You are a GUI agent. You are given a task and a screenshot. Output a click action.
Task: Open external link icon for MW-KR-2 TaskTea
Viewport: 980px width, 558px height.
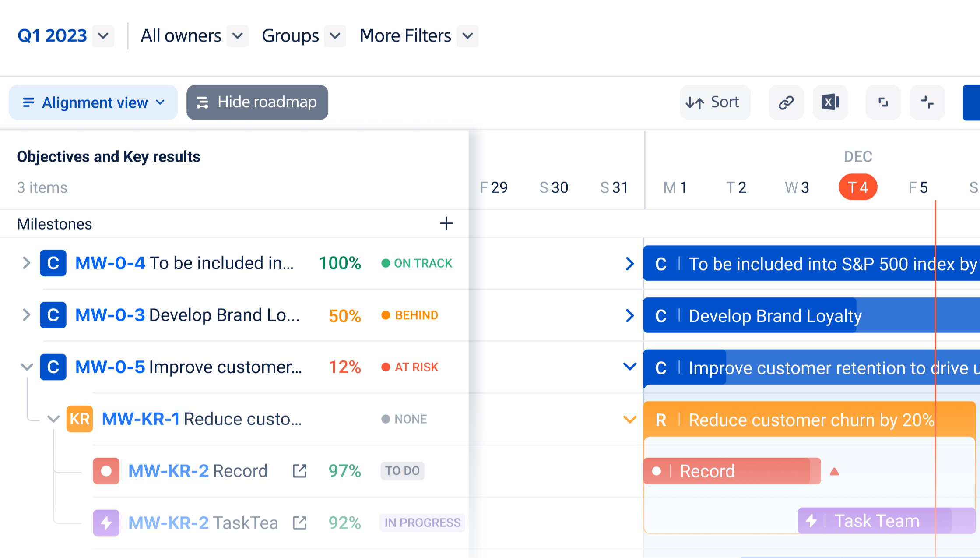299,523
